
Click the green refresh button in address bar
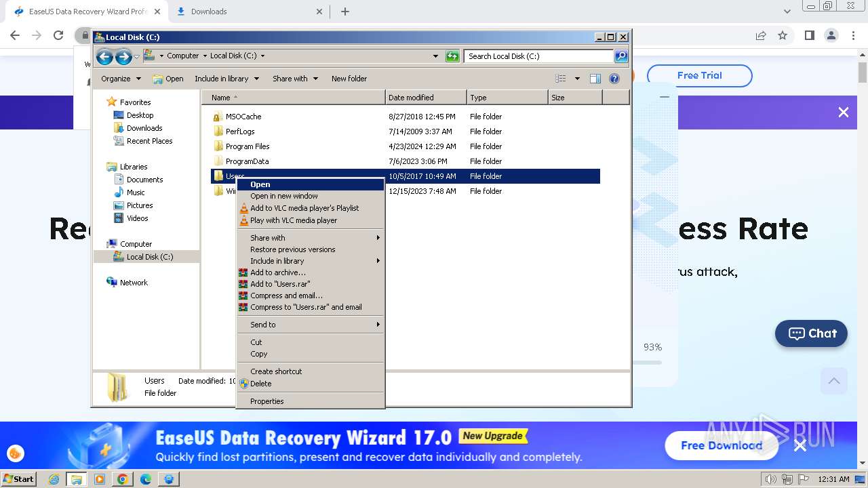coord(452,56)
